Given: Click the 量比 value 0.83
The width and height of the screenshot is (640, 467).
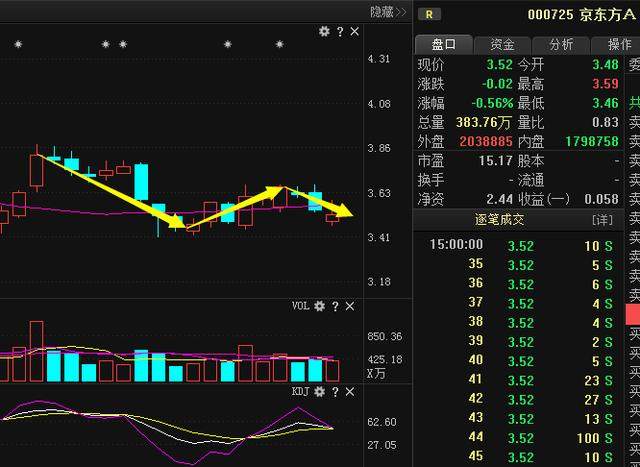Looking at the screenshot, I should click(x=606, y=122).
